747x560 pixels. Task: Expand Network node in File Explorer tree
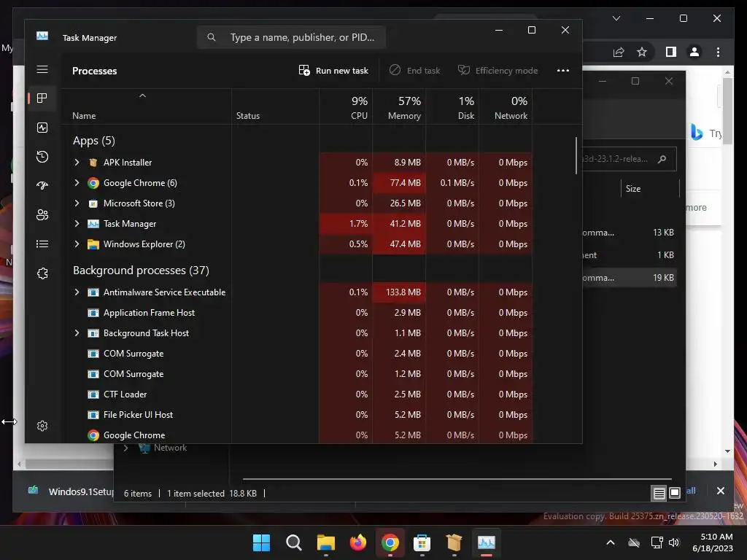(125, 448)
